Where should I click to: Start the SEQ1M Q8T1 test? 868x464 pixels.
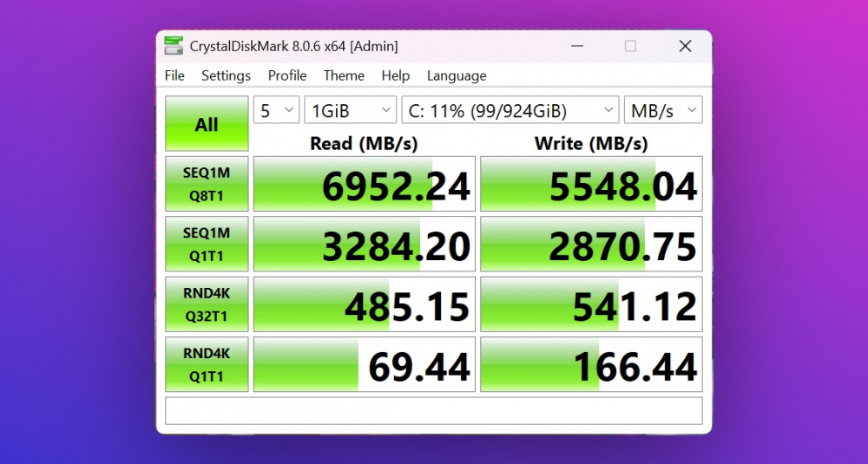pos(207,184)
